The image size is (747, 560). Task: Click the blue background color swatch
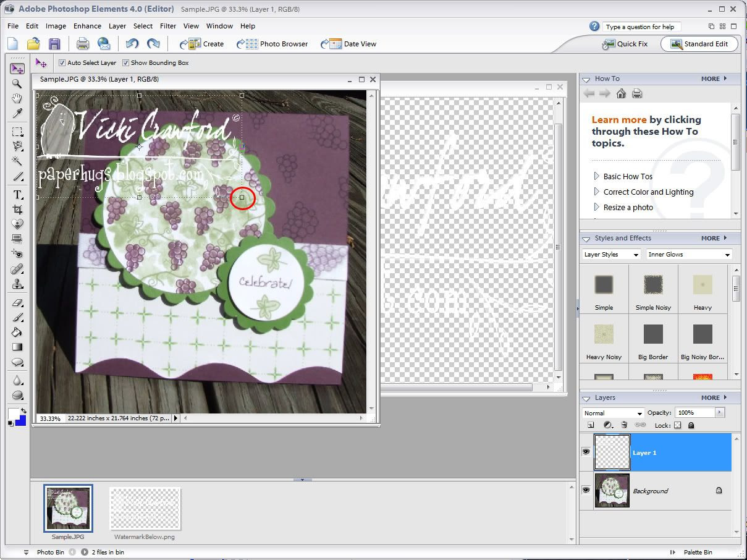click(21, 421)
